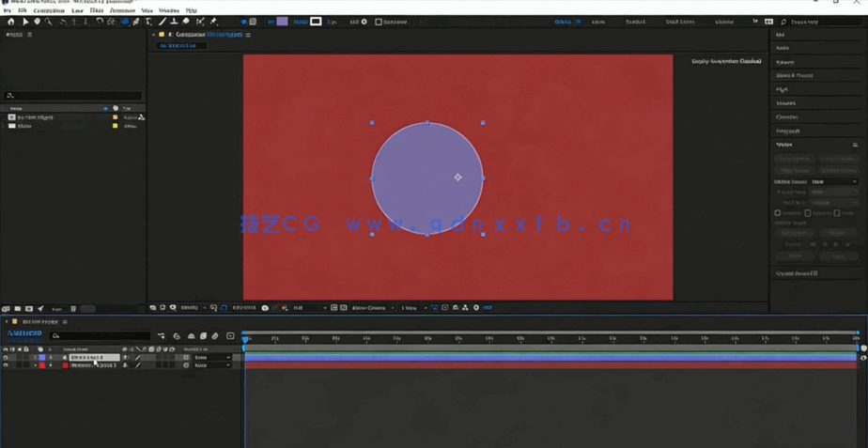Select the Zoom magnifier tool
The height and width of the screenshot is (448, 868).
click(48, 21)
